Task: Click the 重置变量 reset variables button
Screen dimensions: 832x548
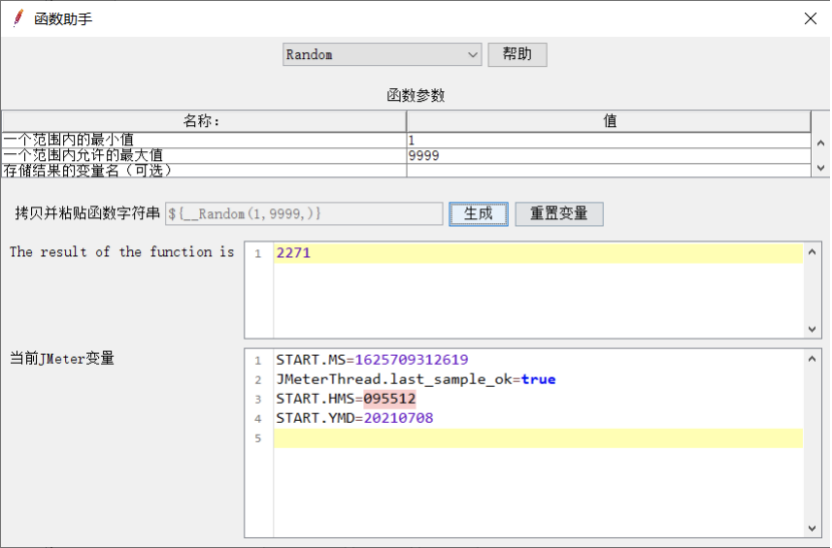Action: [x=559, y=214]
